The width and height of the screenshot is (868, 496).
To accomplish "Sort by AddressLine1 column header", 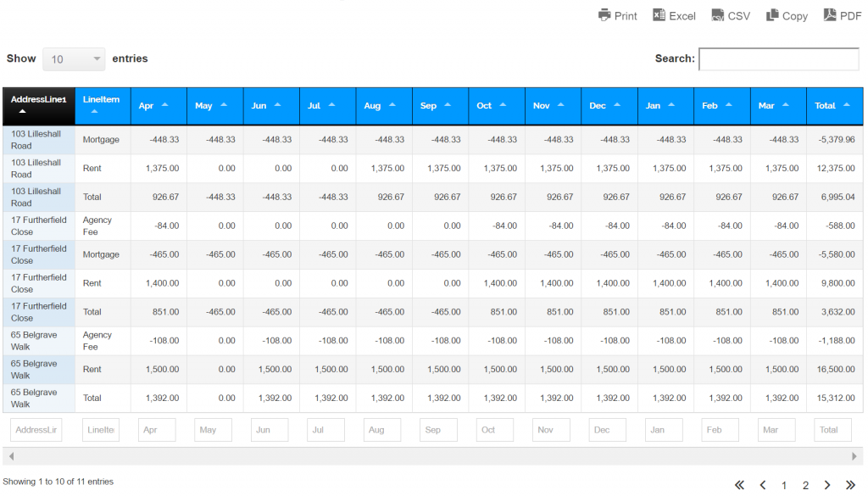I will pos(38,105).
